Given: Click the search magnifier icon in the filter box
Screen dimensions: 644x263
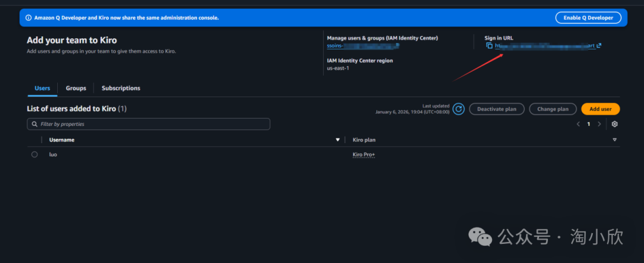Looking at the screenshot, I should pyautogui.click(x=35, y=124).
